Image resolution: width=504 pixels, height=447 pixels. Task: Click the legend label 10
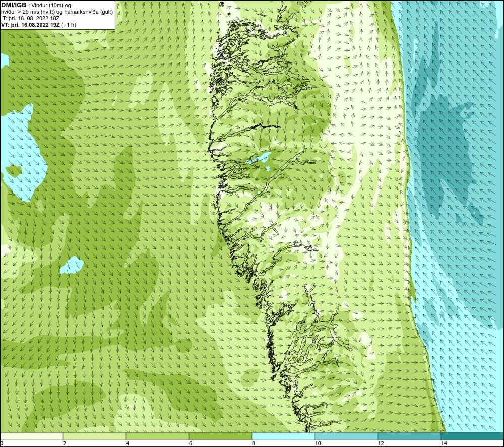point(318,443)
